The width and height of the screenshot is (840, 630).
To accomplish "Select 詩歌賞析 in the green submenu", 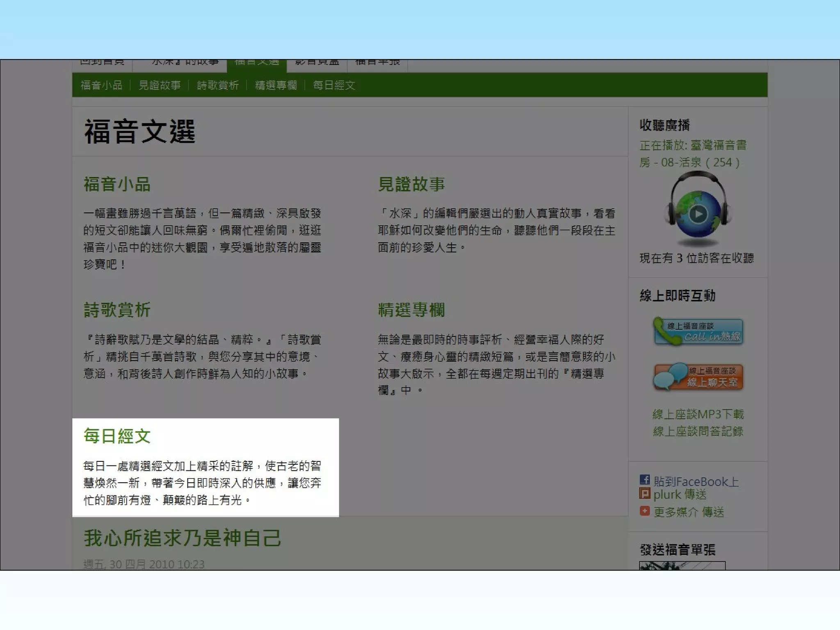I will [218, 85].
